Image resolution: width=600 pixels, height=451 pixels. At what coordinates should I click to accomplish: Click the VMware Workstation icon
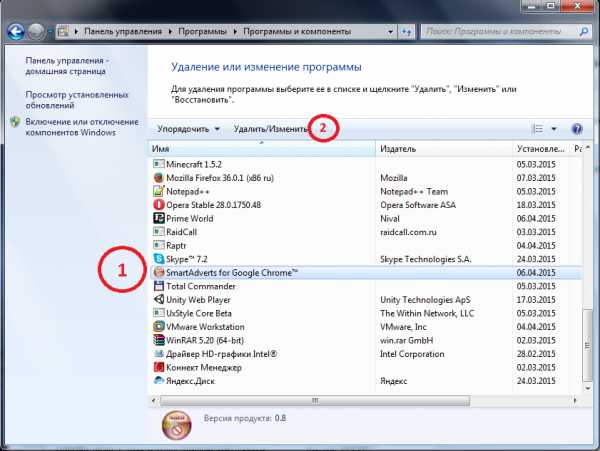click(158, 327)
